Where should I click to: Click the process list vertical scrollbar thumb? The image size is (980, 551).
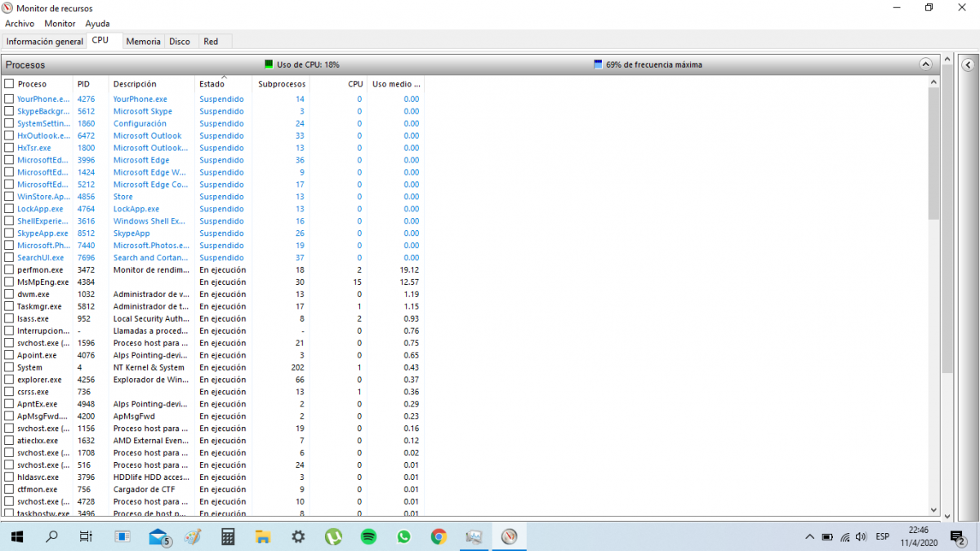[935, 155]
